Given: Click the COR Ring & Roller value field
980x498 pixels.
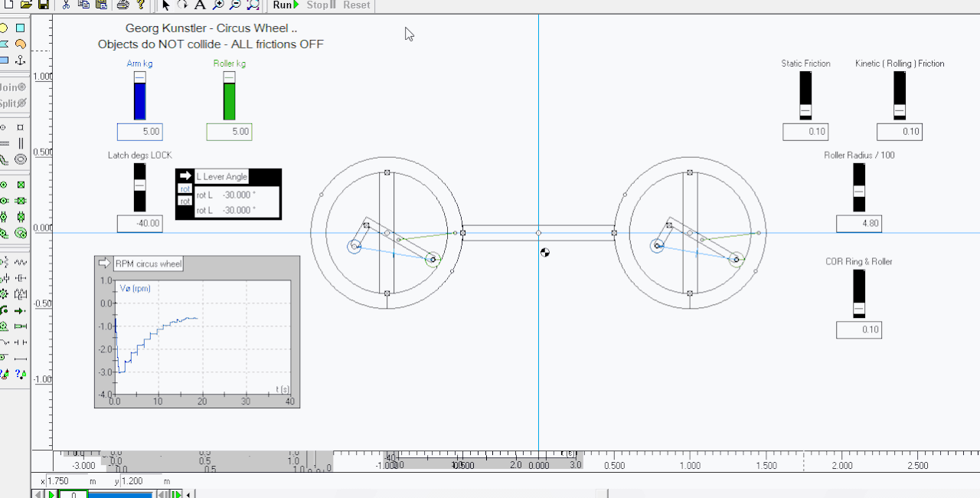Looking at the screenshot, I should click(859, 329).
